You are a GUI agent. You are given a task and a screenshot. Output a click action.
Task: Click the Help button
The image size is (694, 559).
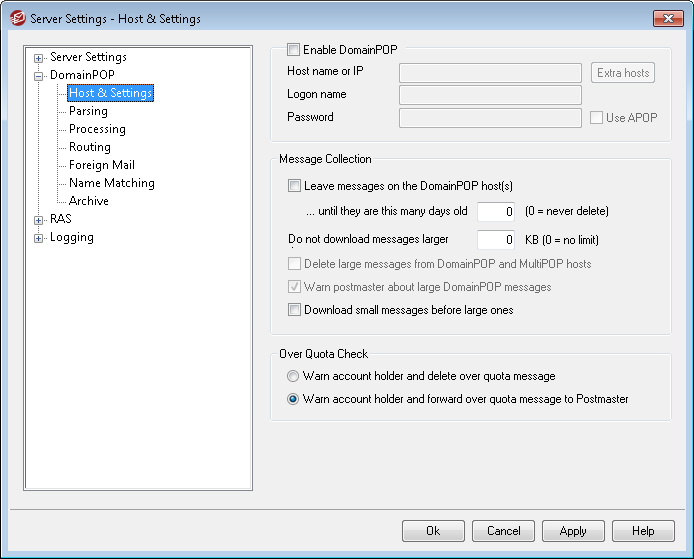coord(642,531)
